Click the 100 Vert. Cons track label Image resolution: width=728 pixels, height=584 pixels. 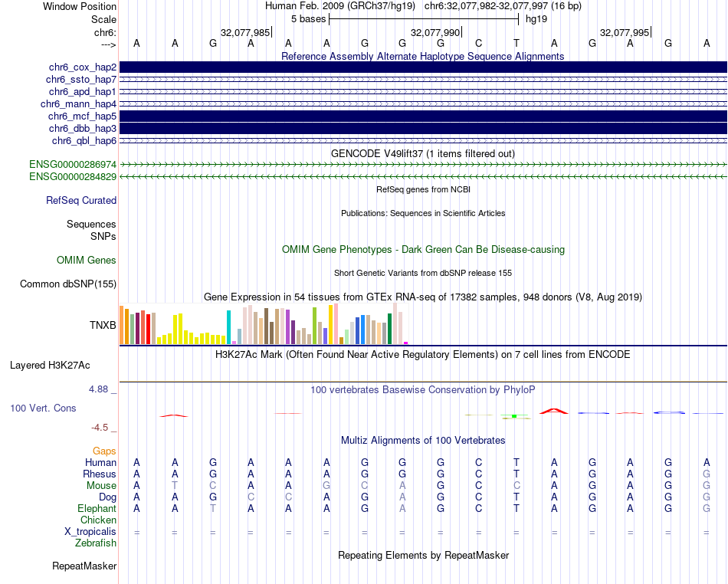tap(43, 408)
